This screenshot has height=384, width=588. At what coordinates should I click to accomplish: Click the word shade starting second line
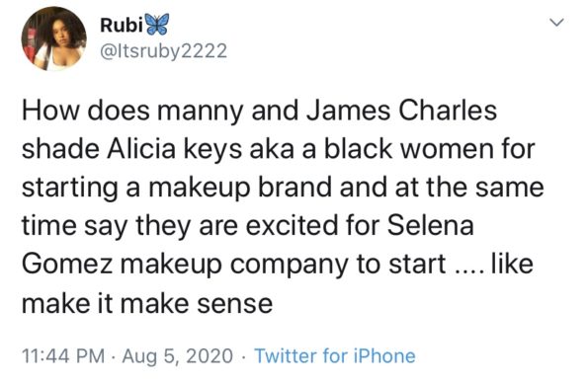pyautogui.click(x=61, y=149)
